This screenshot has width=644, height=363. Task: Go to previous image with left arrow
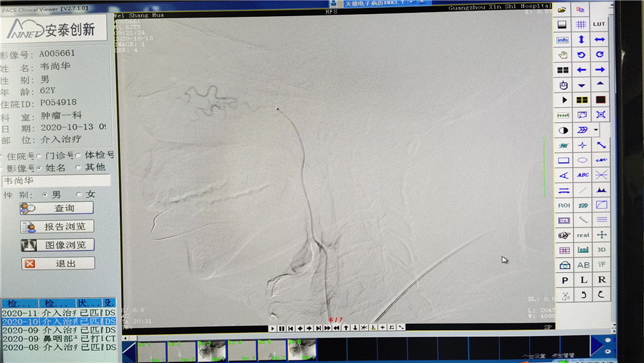[x=581, y=70]
